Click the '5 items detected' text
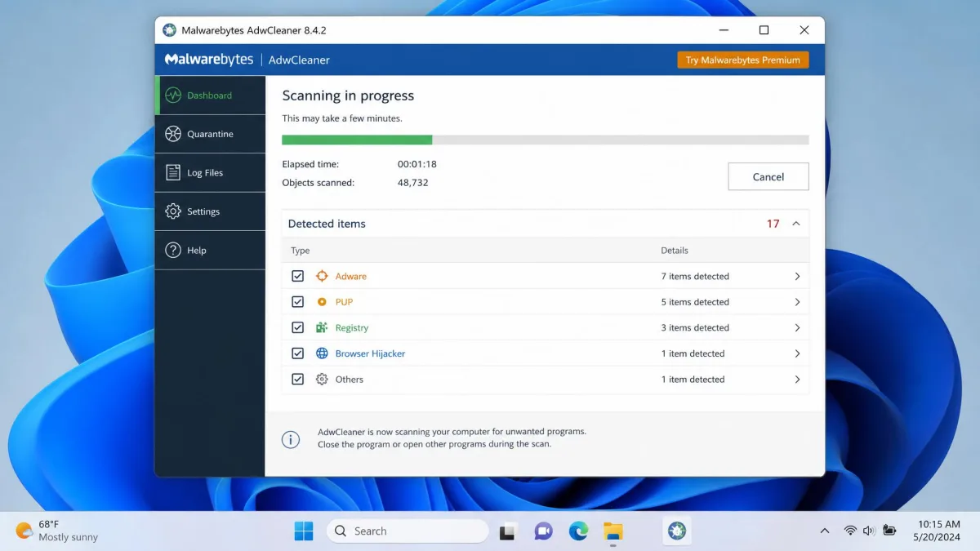The height and width of the screenshot is (551, 980). point(695,302)
